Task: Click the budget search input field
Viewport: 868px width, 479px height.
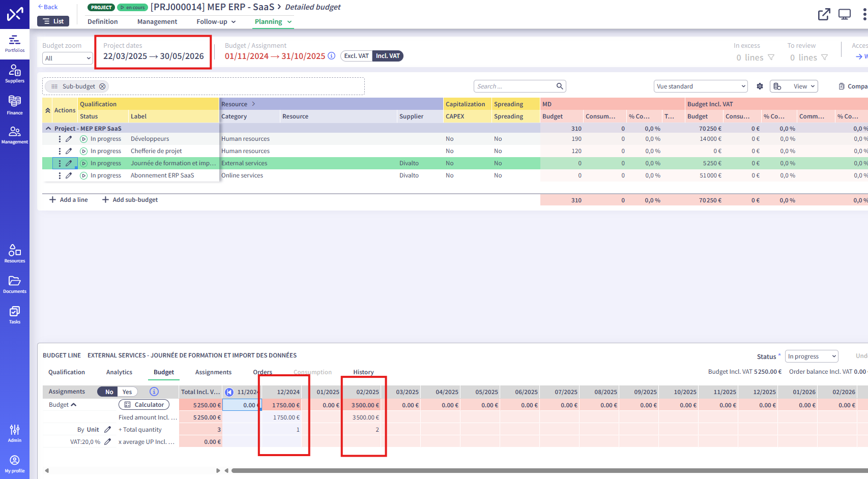Action: pyautogui.click(x=515, y=86)
